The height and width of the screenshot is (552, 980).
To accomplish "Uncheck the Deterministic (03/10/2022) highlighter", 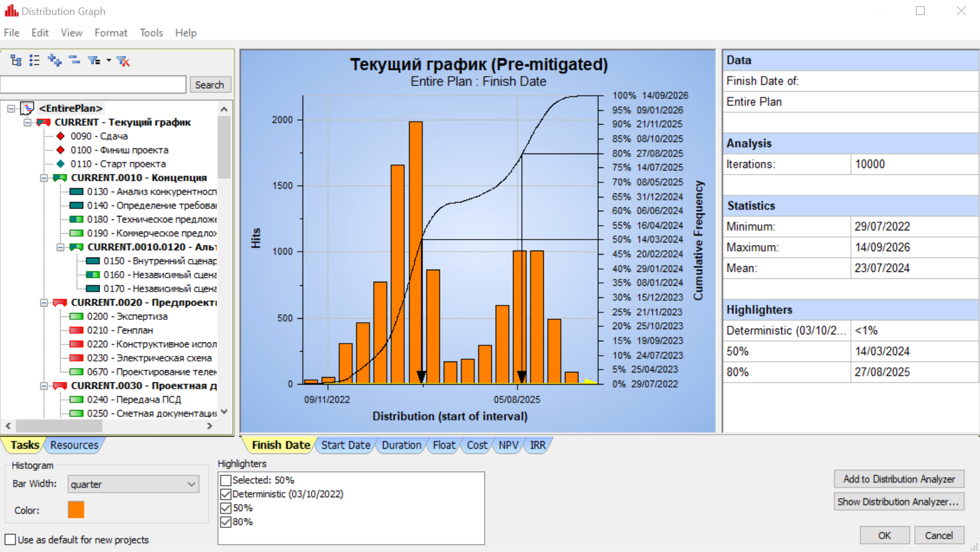I will [226, 494].
